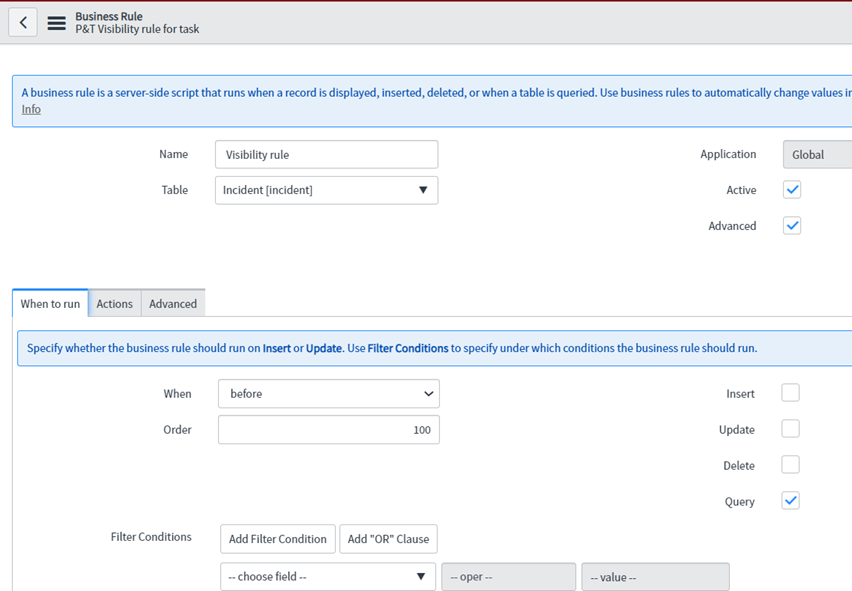Switch to the Actions tab
This screenshot has height=591, width=852.
[x=115, y=304]
